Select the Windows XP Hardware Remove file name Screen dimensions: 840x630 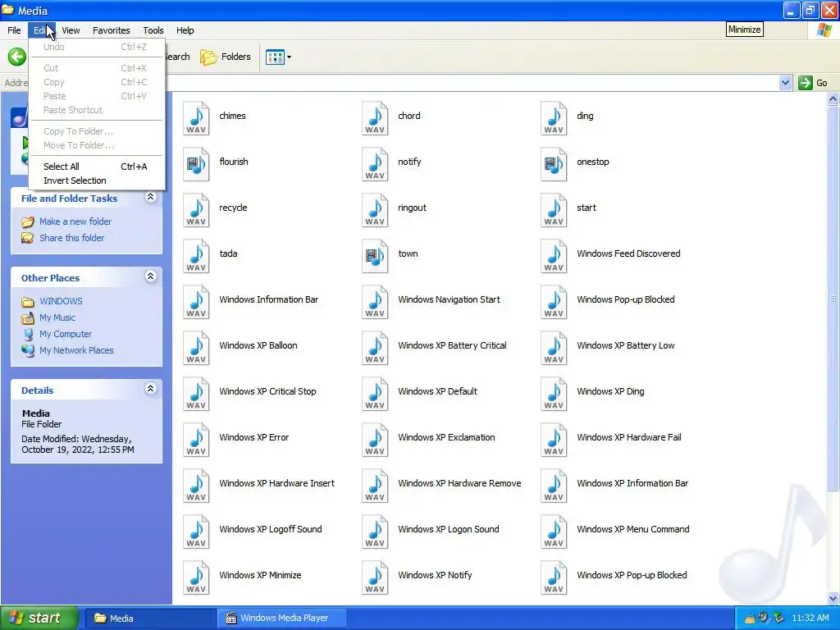pyautogui.click(x=459, y=483)
